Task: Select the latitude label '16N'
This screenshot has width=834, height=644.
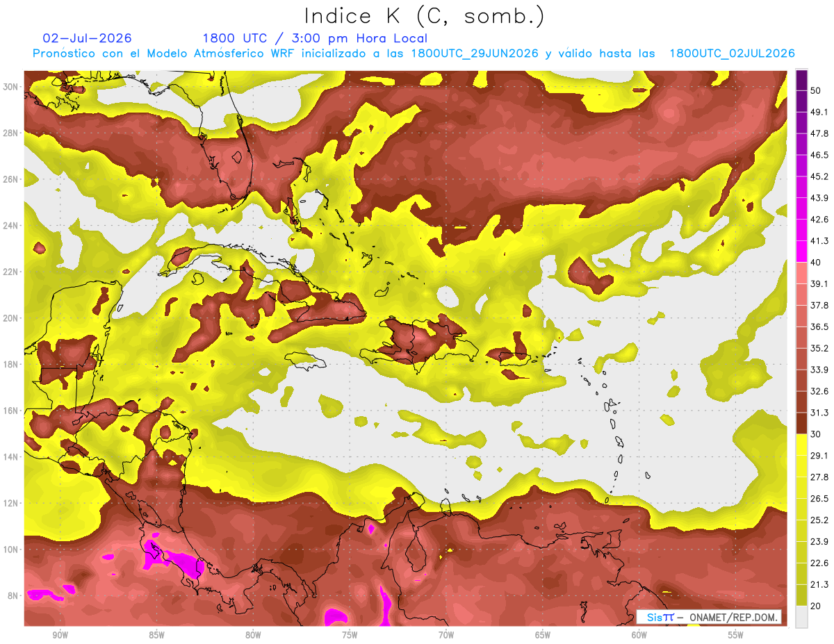Action: (x=11, y=411)
